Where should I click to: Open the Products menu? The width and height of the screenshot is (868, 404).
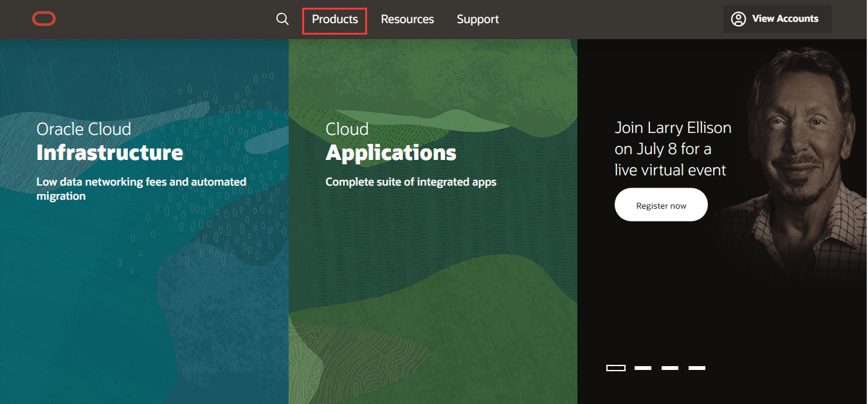pyautogui.click(x=335, y=19)
